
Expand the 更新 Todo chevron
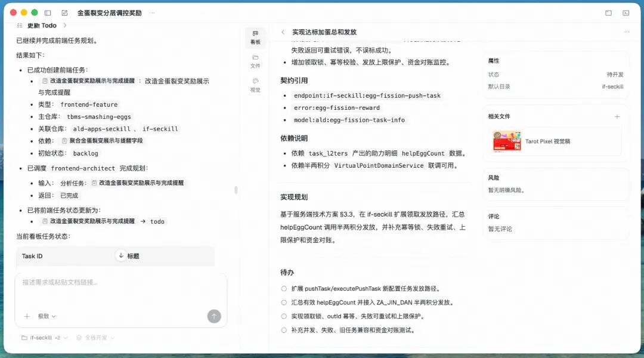point(65,26)
